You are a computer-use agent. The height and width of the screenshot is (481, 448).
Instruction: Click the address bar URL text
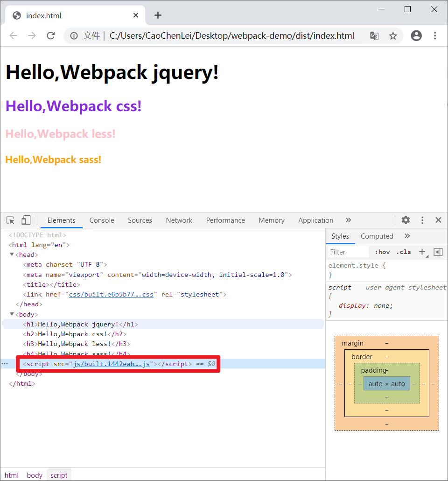(231, 36)
